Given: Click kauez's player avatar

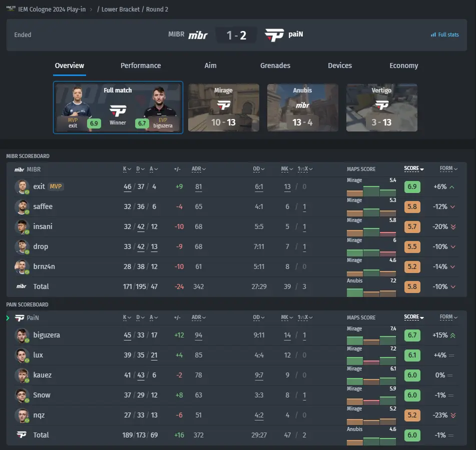Looking at the screenshot, I should click(x=22, y=375).
